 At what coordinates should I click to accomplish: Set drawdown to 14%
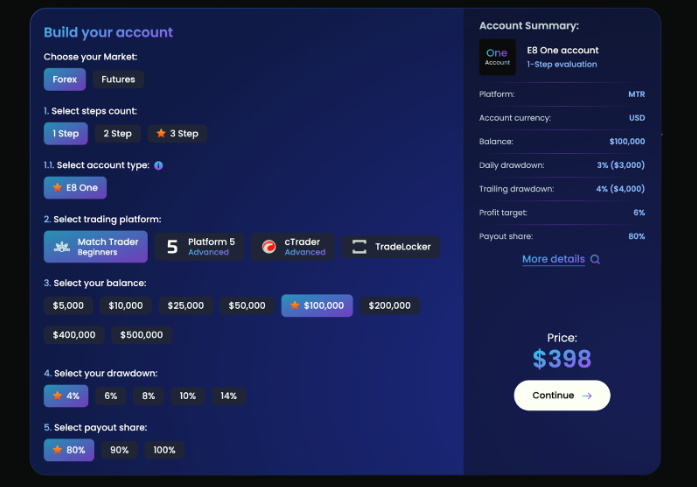point(228,396)
